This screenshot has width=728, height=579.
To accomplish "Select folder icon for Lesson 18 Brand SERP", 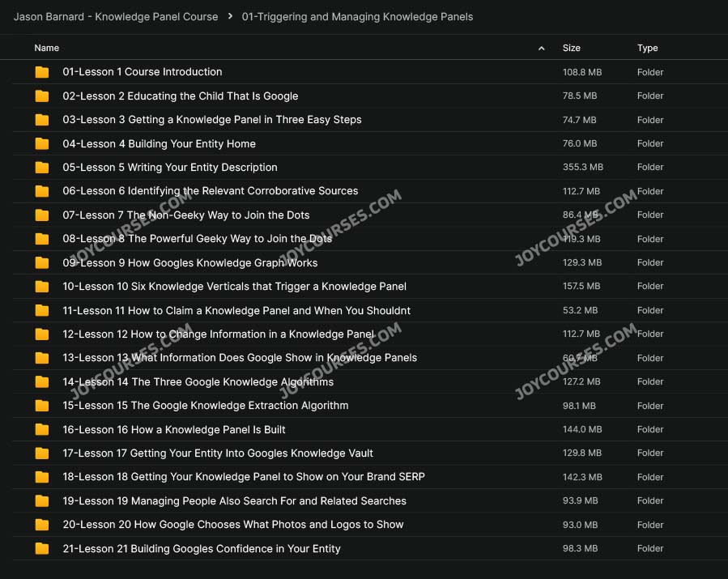I will [42, 477].
